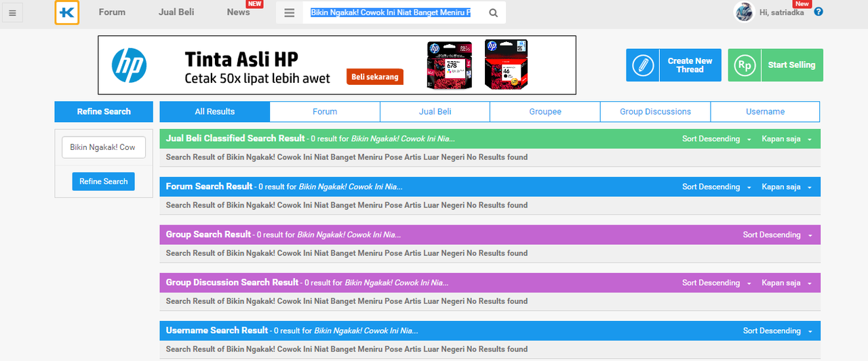The height and width of the screenshot is (361, 868).
Task: Switch to the Jual Beli results tab
Action: pyautogui.click(x=435, y=111)
